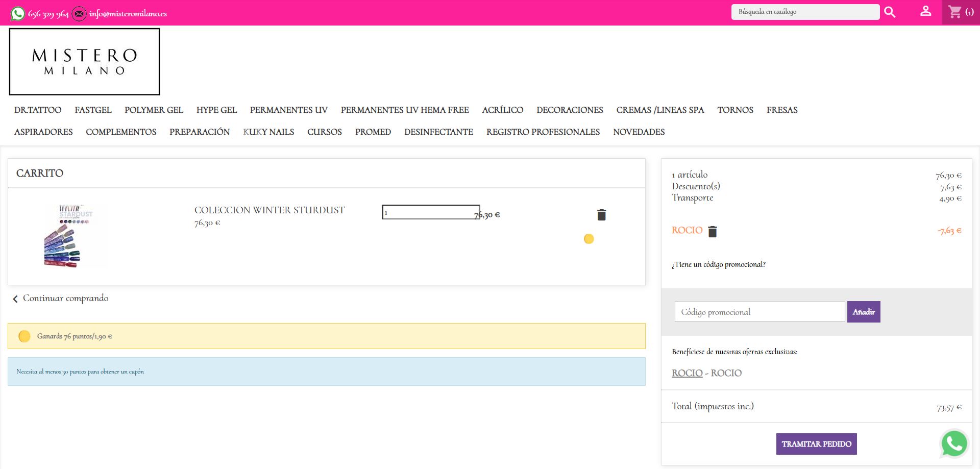Click the back chevron beside Continuar comprando
The height and width of the screenshot is (469, 980).
(15, 299)
